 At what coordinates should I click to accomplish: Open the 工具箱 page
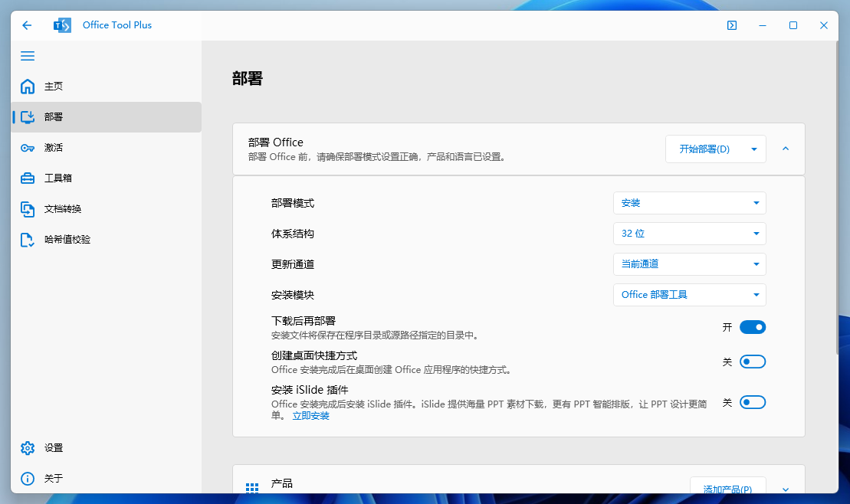click(x=107, y=178)
